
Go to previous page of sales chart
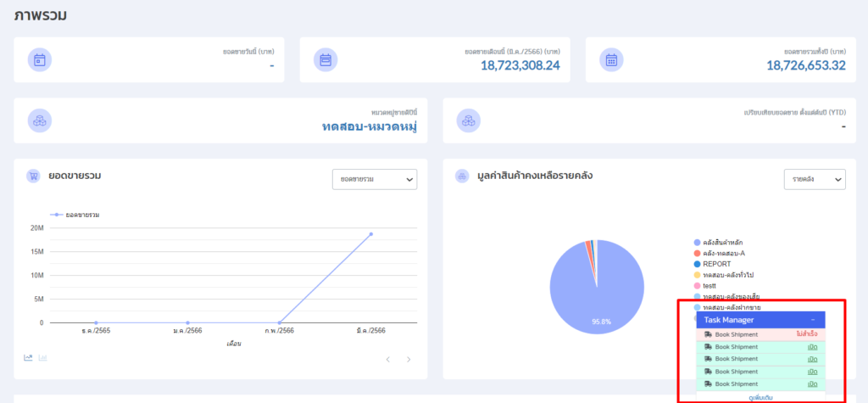[388, 360]
